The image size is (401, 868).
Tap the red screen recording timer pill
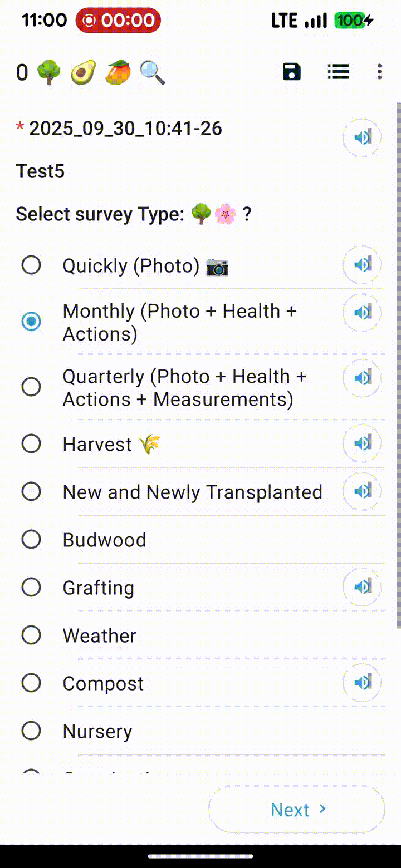pyautogui.click(x=118, y=21)
